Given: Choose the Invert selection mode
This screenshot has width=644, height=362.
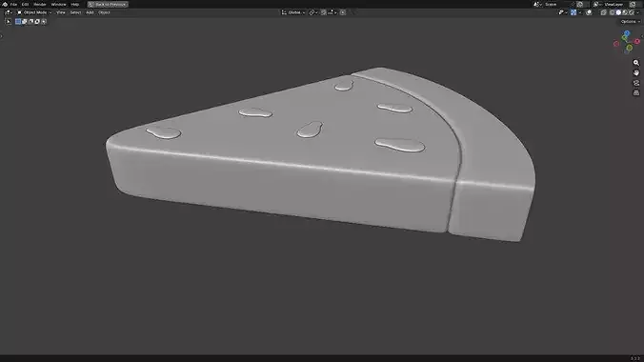Looking at the screenshot, I should pos(37,21).
